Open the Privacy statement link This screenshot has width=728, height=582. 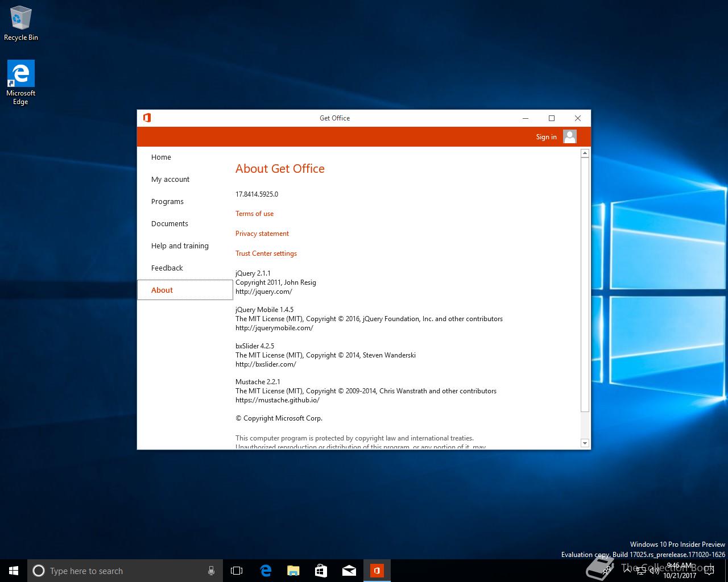tap(262, 234)
